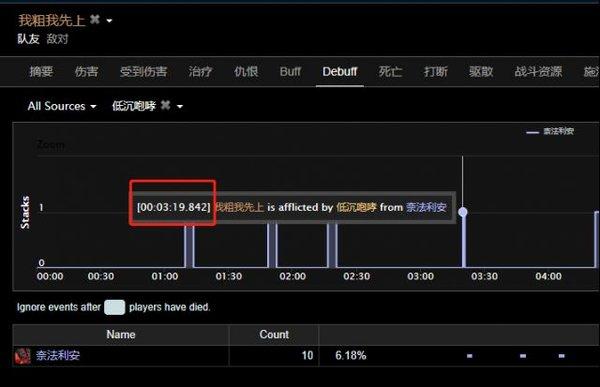This screenshot has height=387, width=600.
Task: Open the 驱散 dispels tab
Action: click(481, 72)
